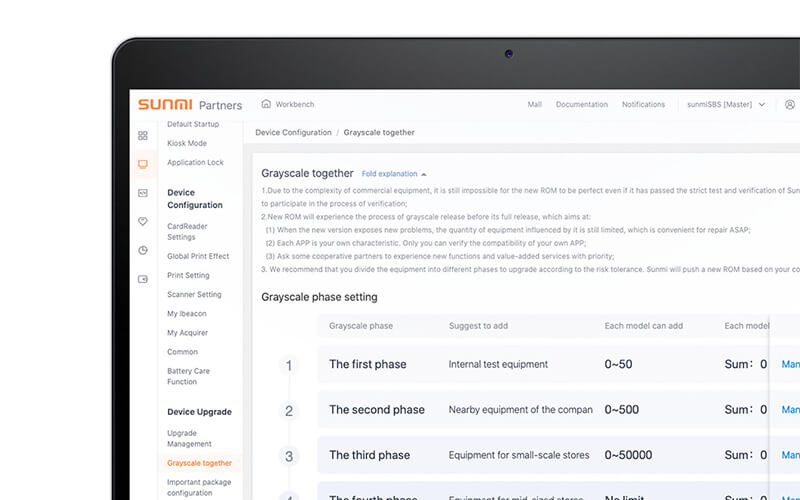Image resolution: width=800 pixels, height=500 pixels.
Task: Go to Upgrade Management in sidebar
Action: tap(189, 438)
